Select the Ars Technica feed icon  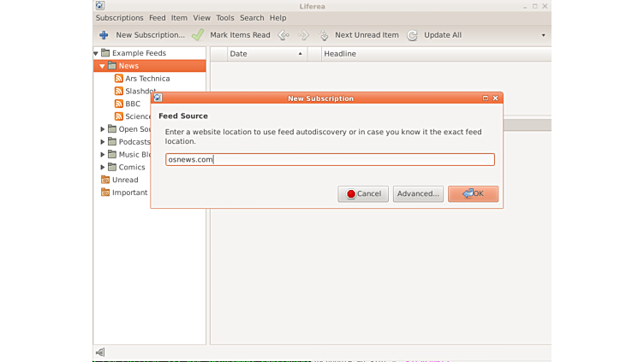point(119,79)
